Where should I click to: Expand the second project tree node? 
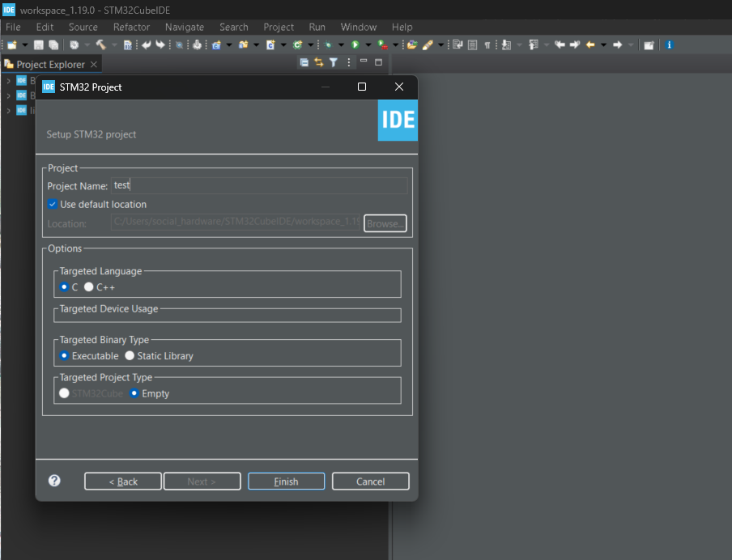pyautogui.click(x=8, y=95)
